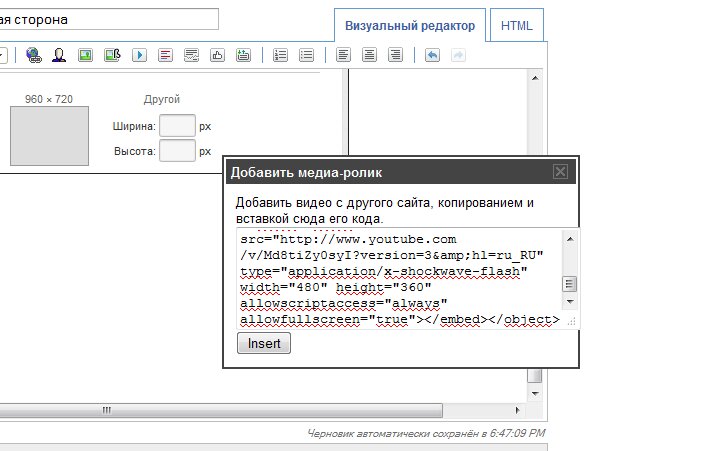Click the user profile silhouette icon
This screenshot has width=702, height=451.
point(60,55)
